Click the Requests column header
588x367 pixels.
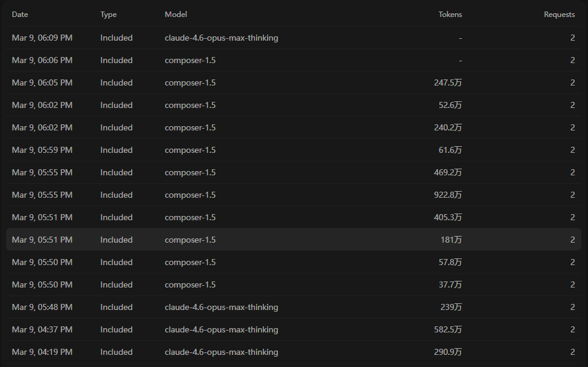point(559,14)
